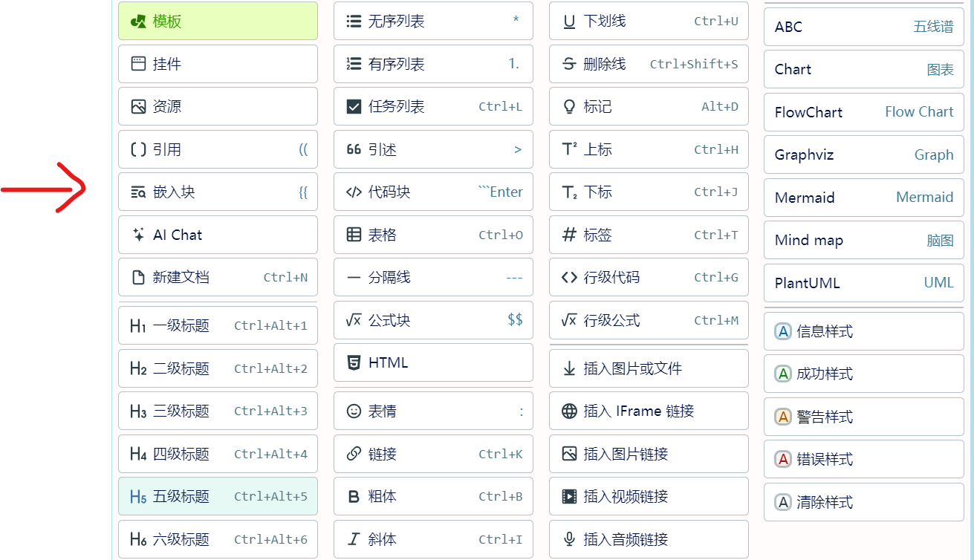The image size is (974, 560).
Task: Apply 斜体 (italic) formatting
Action: (x=433, y=539)
